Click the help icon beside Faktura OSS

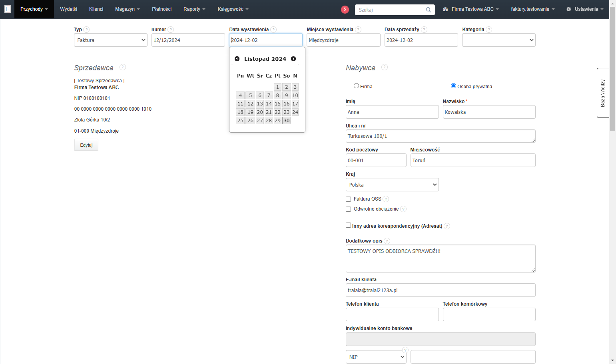pyautogui.click(x=386, y=199)
